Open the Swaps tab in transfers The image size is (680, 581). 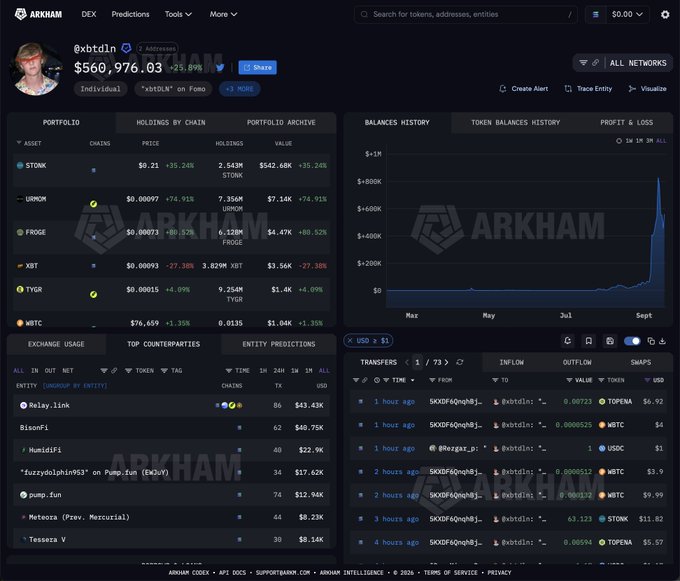[x=641, y=362]
